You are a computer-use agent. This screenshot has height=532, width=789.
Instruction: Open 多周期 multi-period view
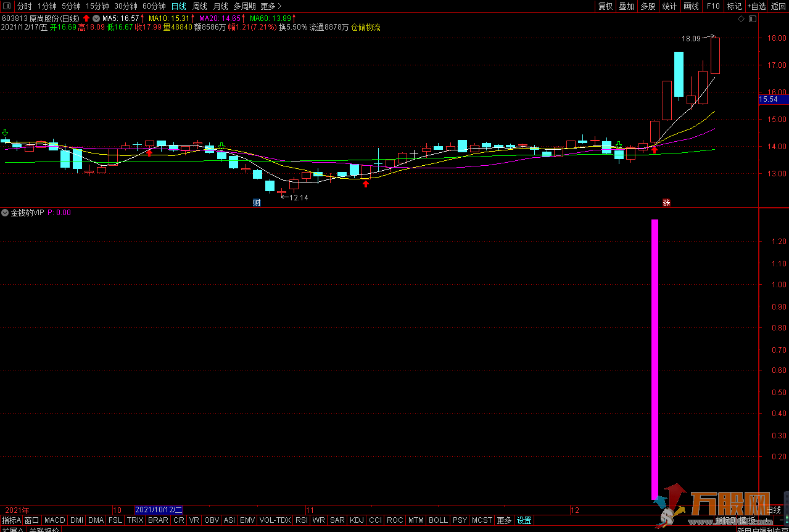[244, 6]
